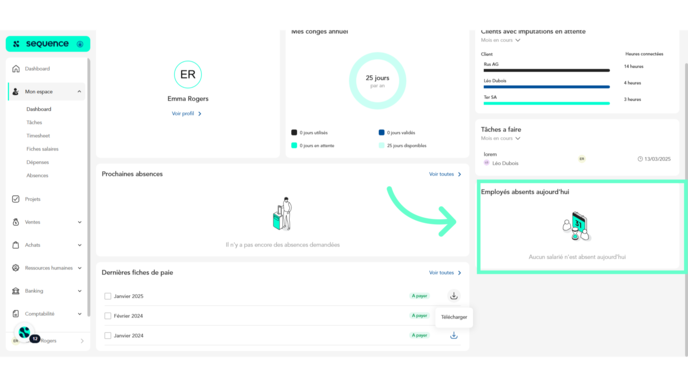688x387 pixels.
Task: Expand the Ventes menu chevron
Action: point(79,222)
